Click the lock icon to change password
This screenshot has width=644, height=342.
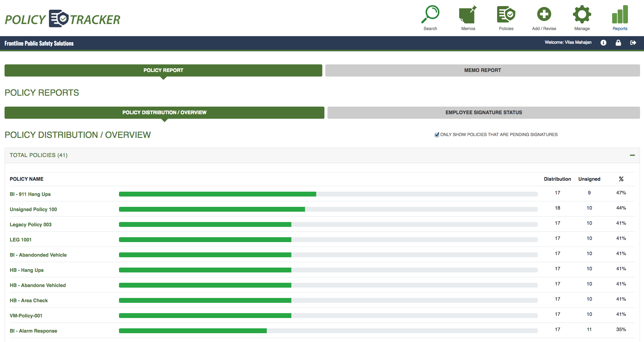click(x=619, y=43)
